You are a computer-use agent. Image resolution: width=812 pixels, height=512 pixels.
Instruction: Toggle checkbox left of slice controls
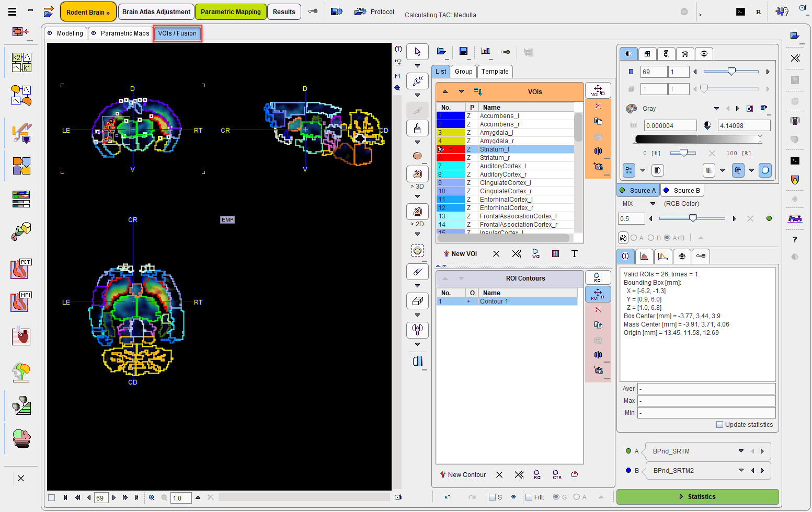click(x=51, y=497)
